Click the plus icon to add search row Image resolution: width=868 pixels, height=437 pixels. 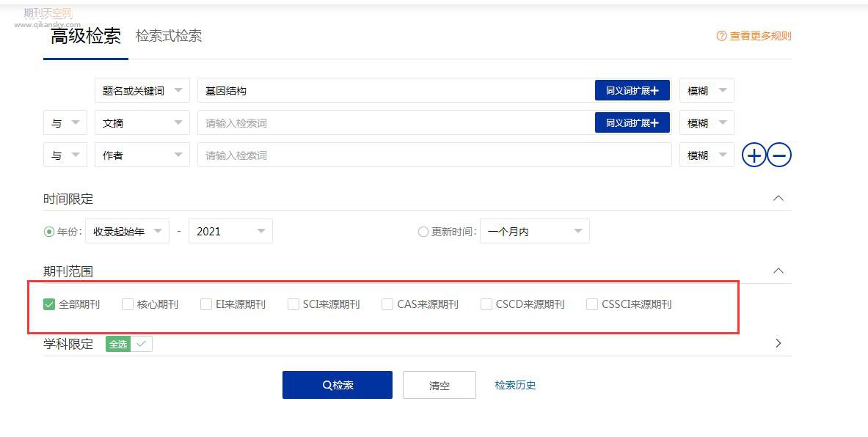click(x=754, y=155)
